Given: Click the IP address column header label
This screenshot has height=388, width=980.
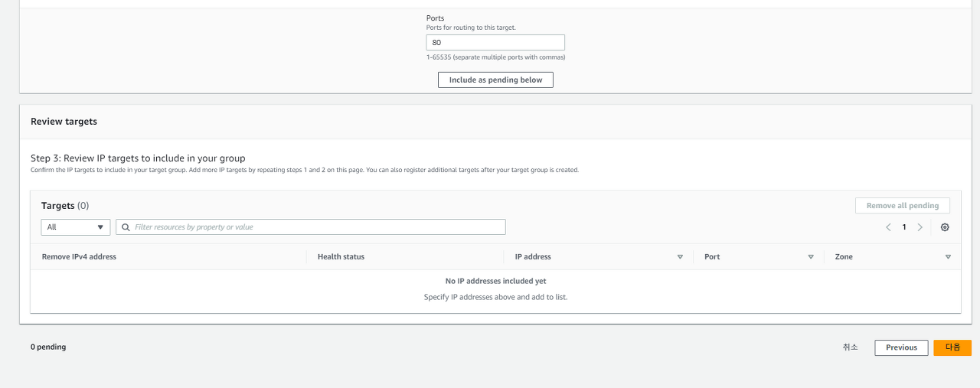Looking at the screenshot, I should [x=533, y=257].
